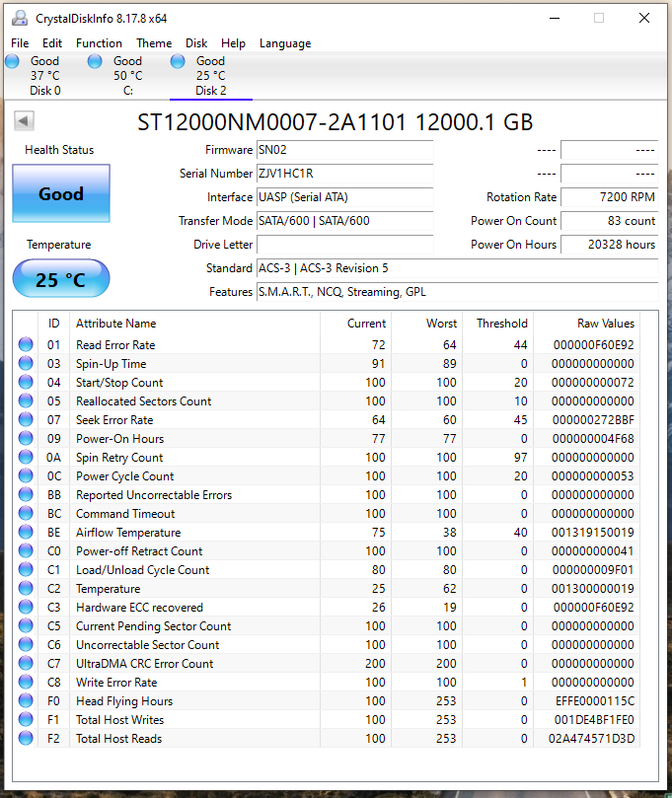Image resolution: width=672 pixels, height=798 pixels.
Task: Click the previous disk arrow icon
Action: point(24,120)
